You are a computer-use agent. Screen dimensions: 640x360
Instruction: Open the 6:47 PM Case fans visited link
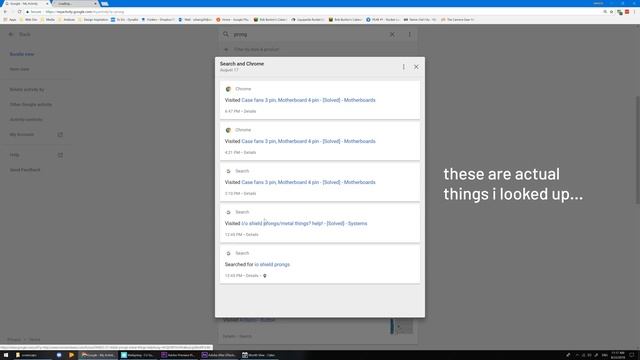(308, 100)
